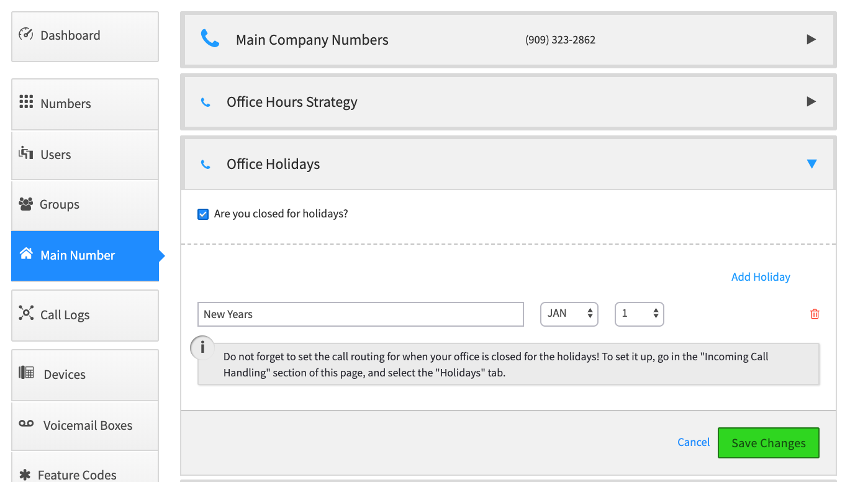This screenshot has width=868, height=482.
Task: Open the day number dropdown
Action: [640, 314]
